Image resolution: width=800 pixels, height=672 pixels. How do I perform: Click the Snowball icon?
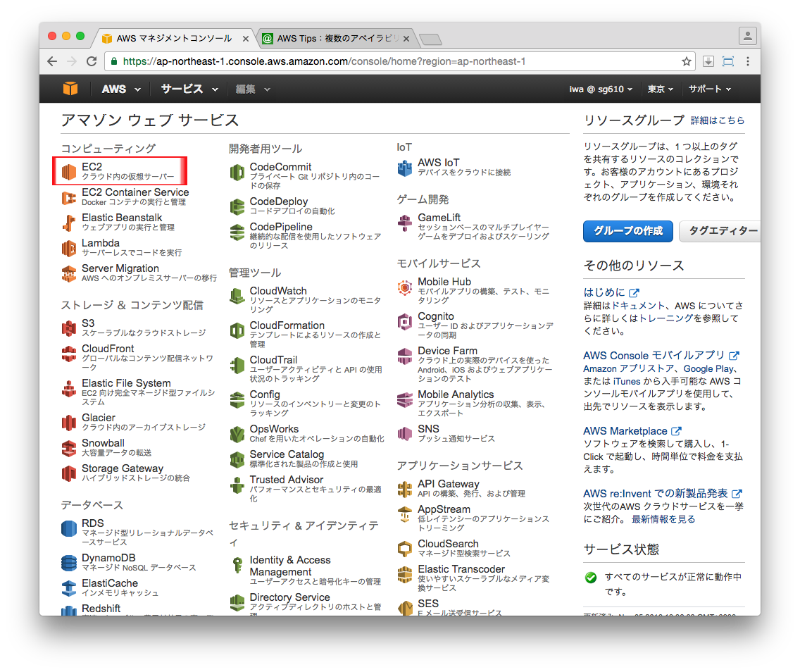coord(69,449)
